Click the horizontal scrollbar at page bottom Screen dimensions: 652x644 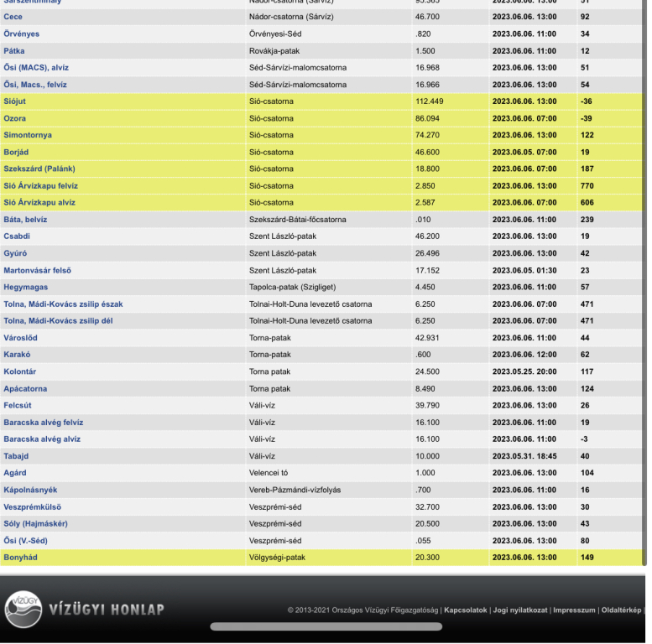326,626
